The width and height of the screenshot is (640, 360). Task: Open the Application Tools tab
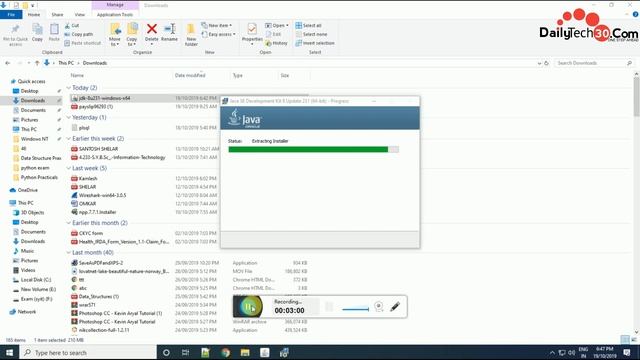click(115, 14)
